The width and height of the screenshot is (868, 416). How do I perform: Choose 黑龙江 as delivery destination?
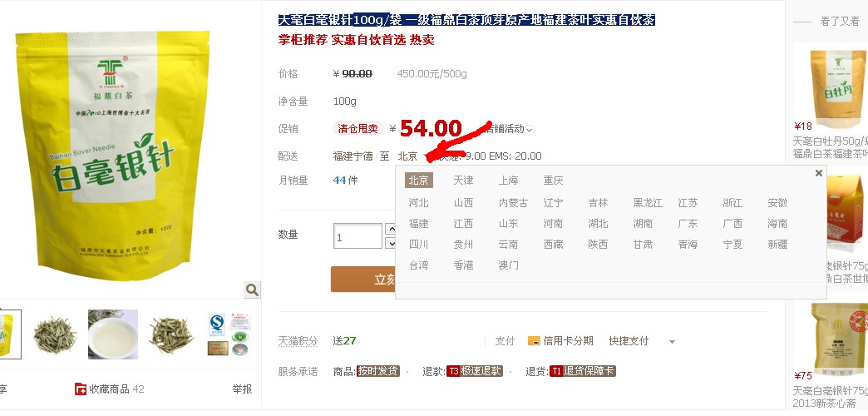click(648, 203)
